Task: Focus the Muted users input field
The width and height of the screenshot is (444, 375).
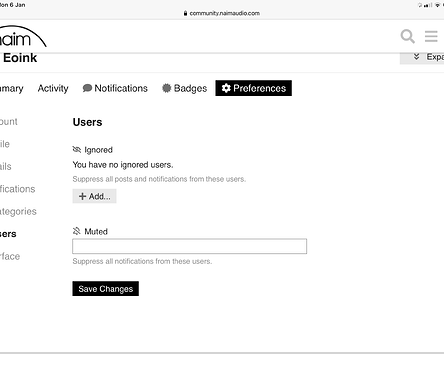Action: coord(189,246)
